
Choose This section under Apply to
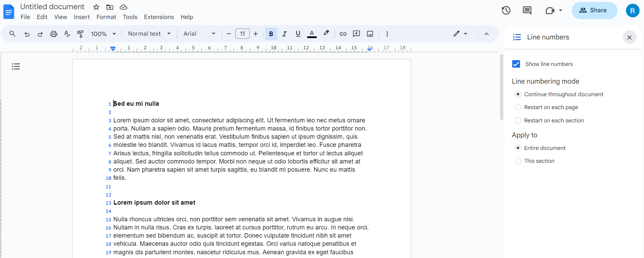pos(518,161)
